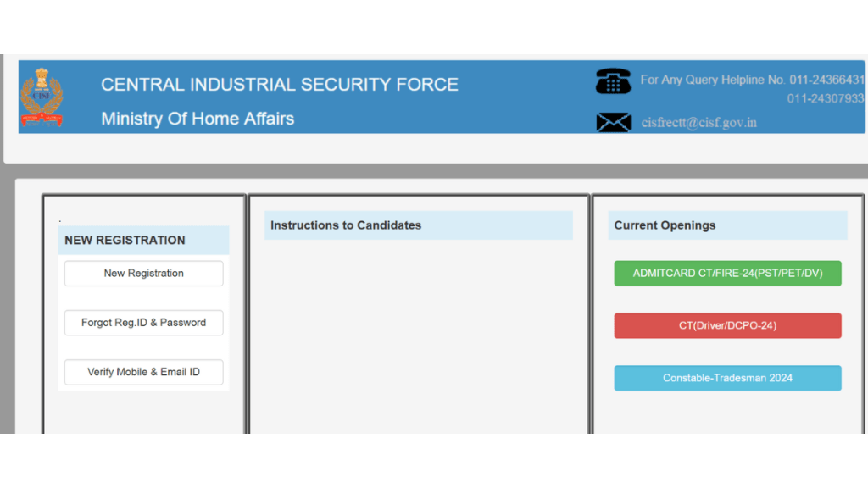Click the CISF emblem logo
The width and height of the screenshot is (868, 488).
click(42, 97)
